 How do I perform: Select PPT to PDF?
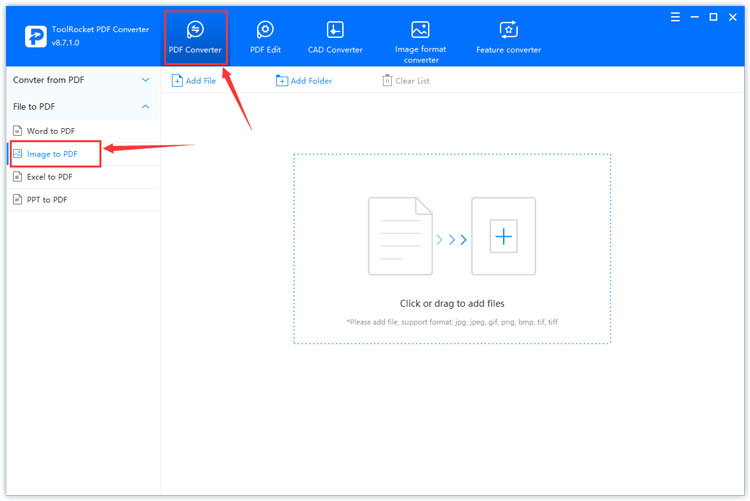coord(84,200)
